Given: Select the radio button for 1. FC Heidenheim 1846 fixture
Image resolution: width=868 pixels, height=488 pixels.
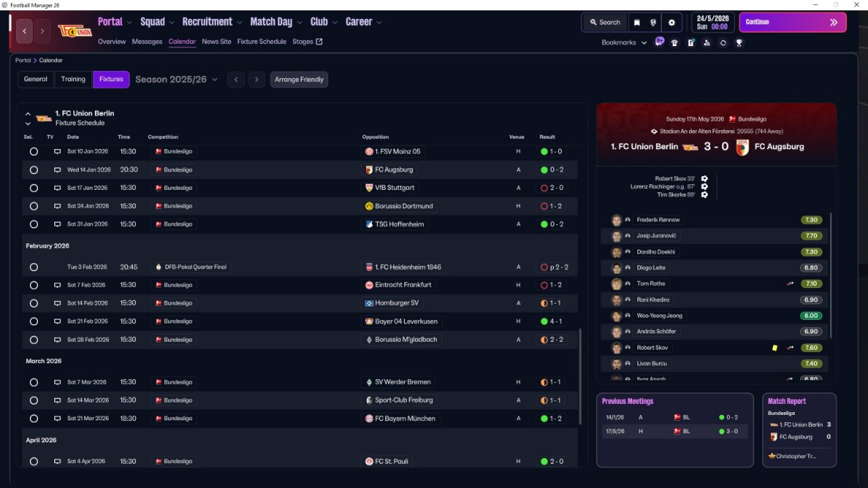Looking at the screenshot, I should tap(34, 267).
